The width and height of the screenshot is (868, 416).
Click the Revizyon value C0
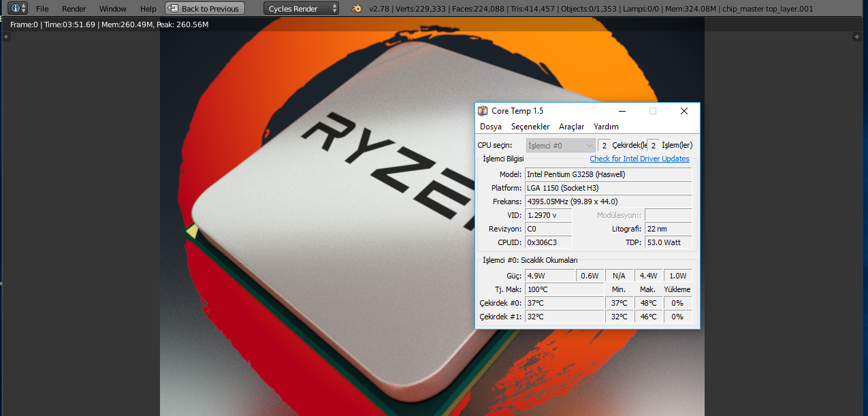[549, 229]
